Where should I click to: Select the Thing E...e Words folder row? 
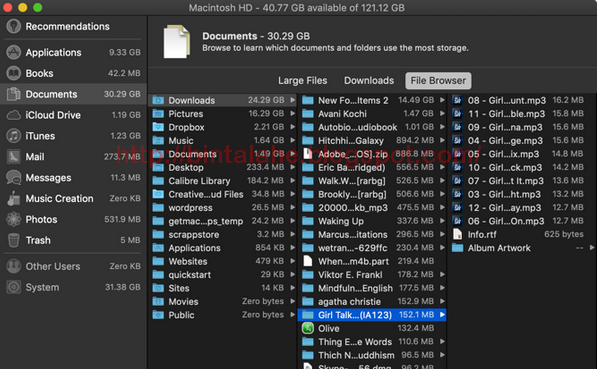click(372, 342)
